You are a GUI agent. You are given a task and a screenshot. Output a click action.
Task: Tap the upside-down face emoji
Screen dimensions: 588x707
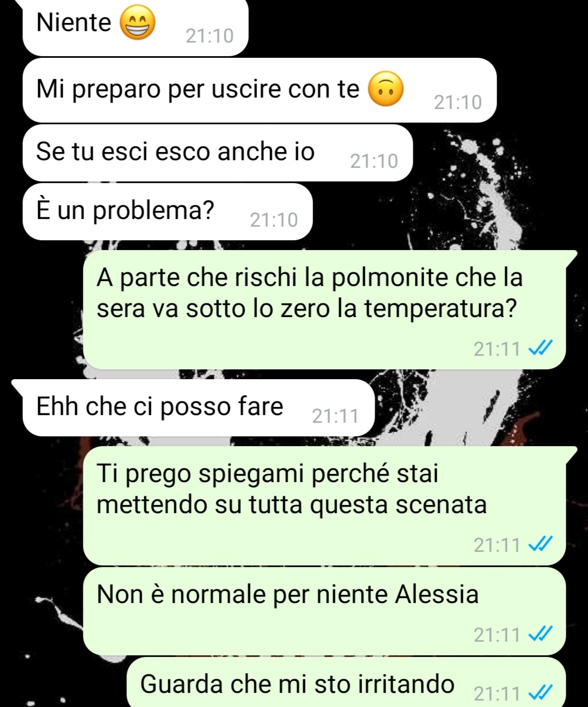pos(386,89)
